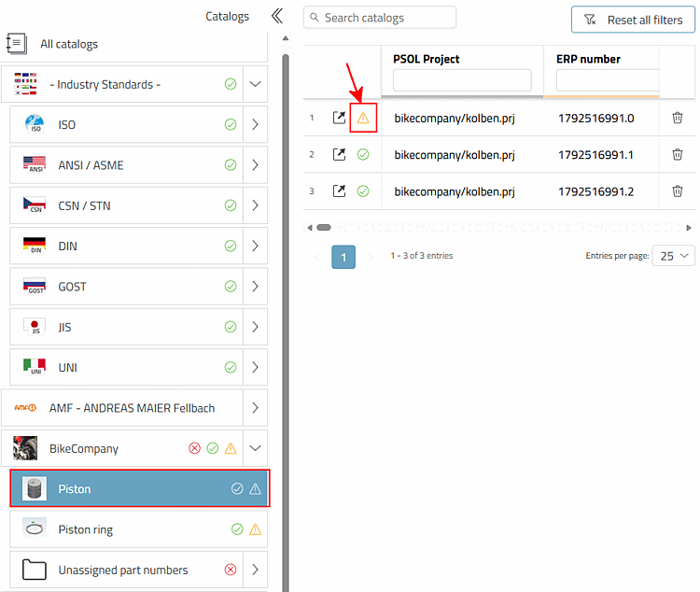The width and height of the screenshot is (700, 592).
Task: Open external link icon for 1792516991.2
Action: [x=340, y=191]
